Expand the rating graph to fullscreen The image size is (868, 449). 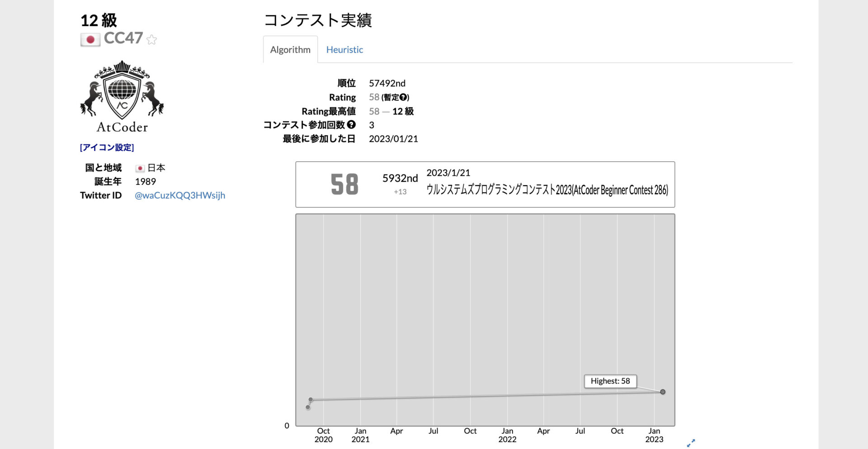coord(691,443)
